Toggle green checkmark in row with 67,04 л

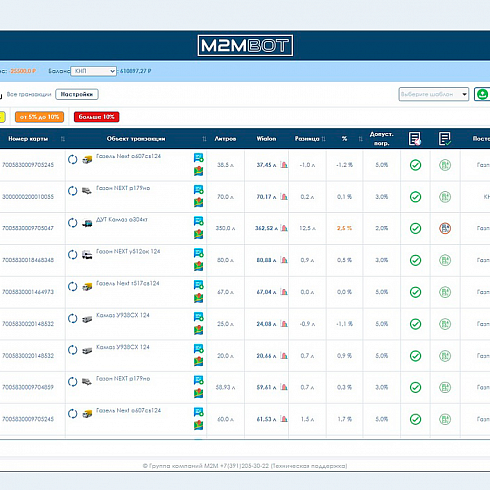[x=415, y=292]
